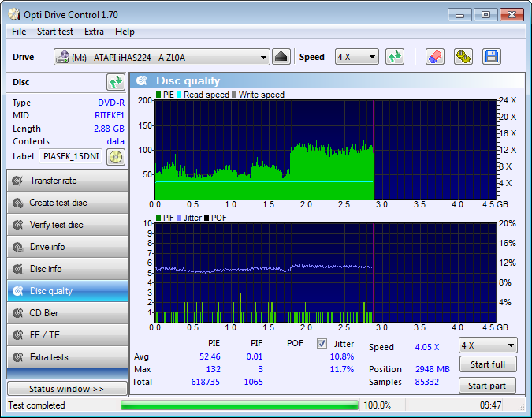Click the eraser icon in the toolbar

pyautogui.click(x=434, y=57)
